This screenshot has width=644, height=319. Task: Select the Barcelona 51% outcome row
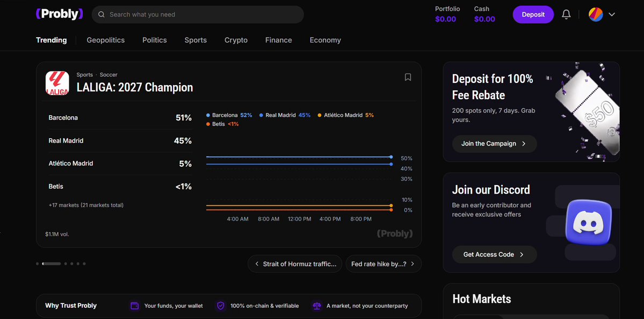click(x=120, y=118)
